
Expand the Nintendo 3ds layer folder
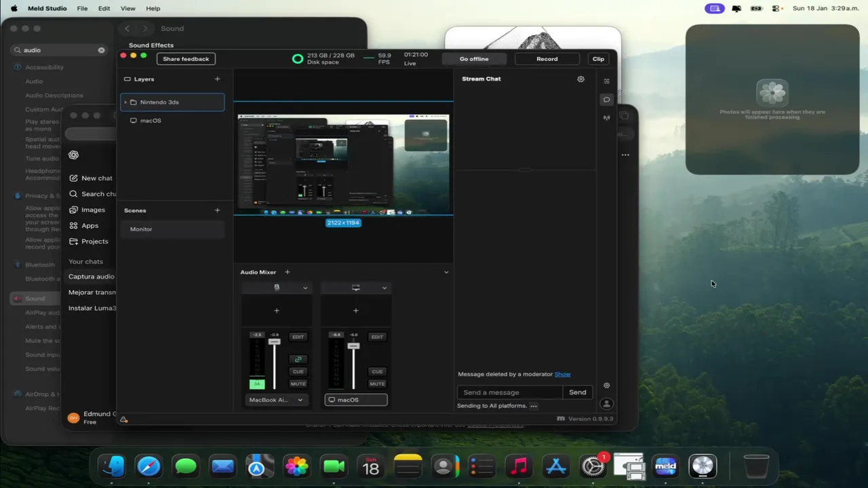pyautogui.click(x=125, y=102)
